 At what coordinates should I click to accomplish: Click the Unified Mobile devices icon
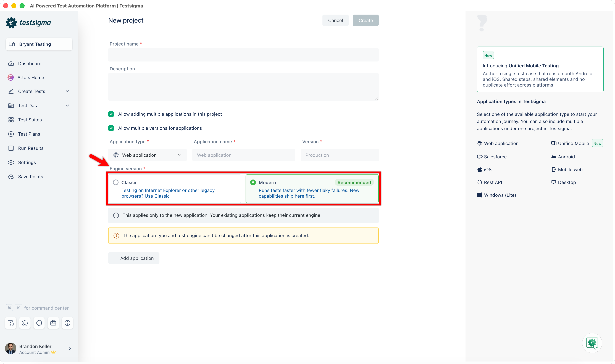[554, 143]
